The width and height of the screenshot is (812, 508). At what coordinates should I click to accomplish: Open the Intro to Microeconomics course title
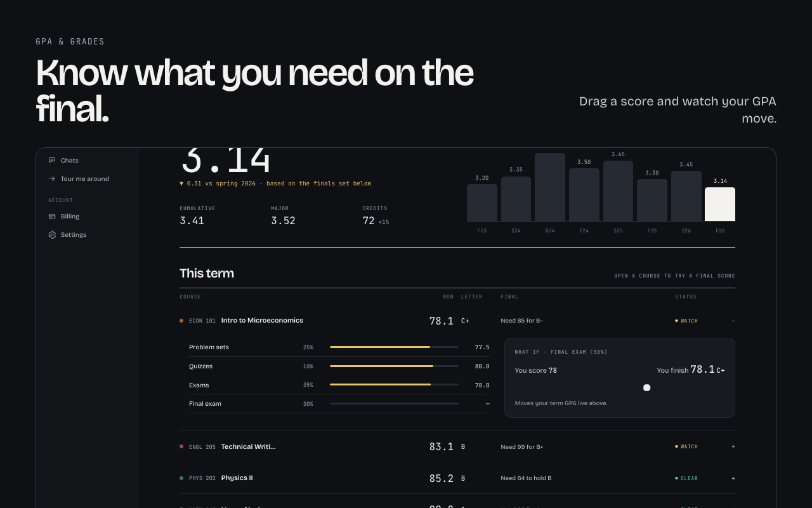(x=262, y=321)
